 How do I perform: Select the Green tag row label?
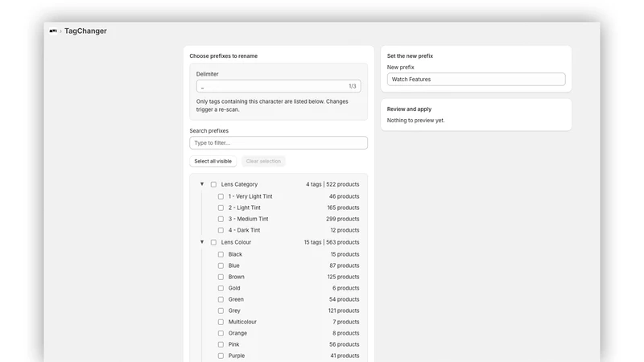click(x=236, y=299)
